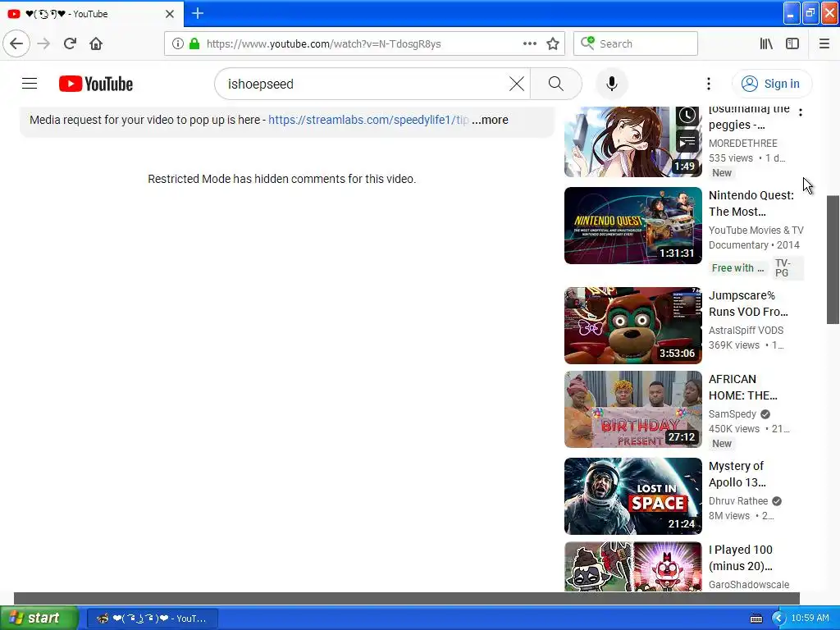The image size is (840, 630).
Task: Select the YouTube taskbar window button
Action: point(152,619)
